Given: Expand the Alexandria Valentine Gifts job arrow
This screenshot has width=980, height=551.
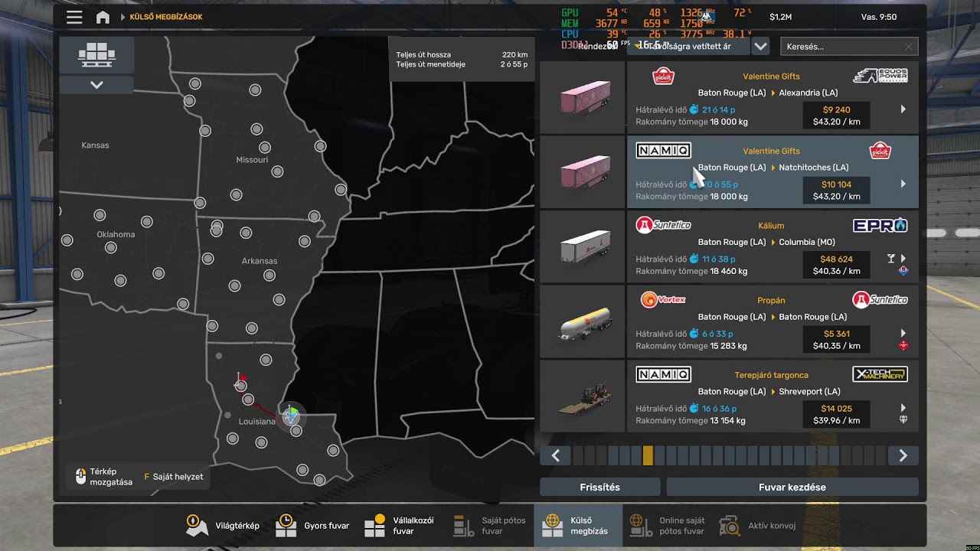Looking at the screenshot, I should point(903,109).
